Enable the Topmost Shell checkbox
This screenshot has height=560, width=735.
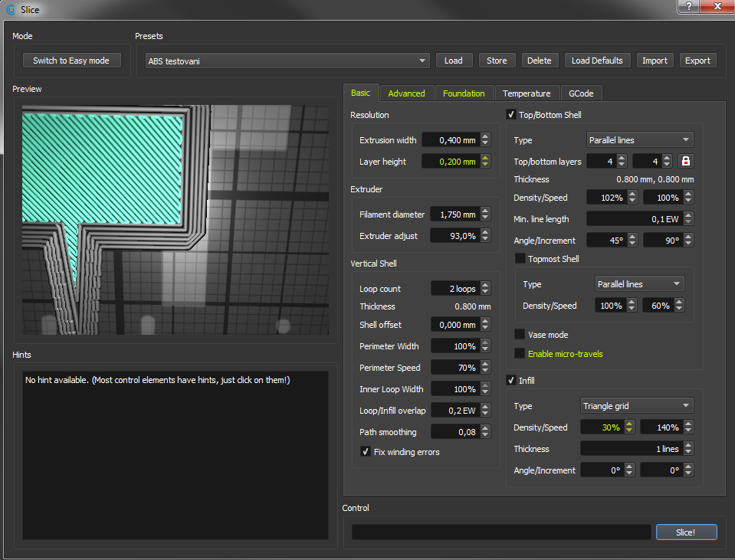pos(520,259)
